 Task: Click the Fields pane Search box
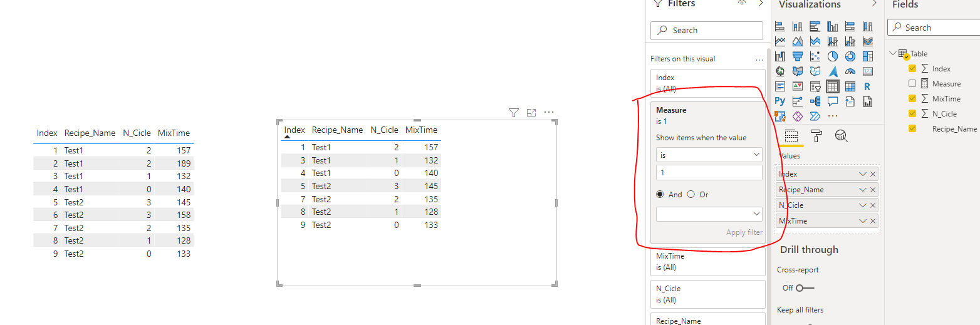coord(934,28)
